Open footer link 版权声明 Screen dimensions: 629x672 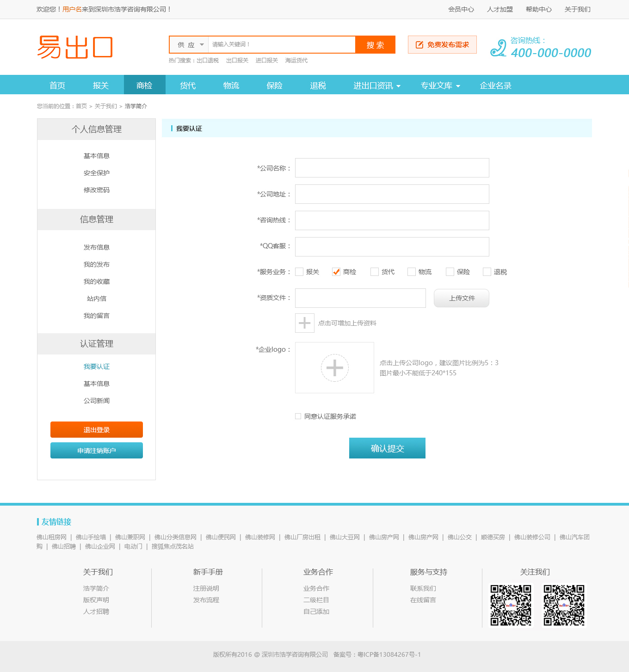pyautogui.click(x=96, y=600)
